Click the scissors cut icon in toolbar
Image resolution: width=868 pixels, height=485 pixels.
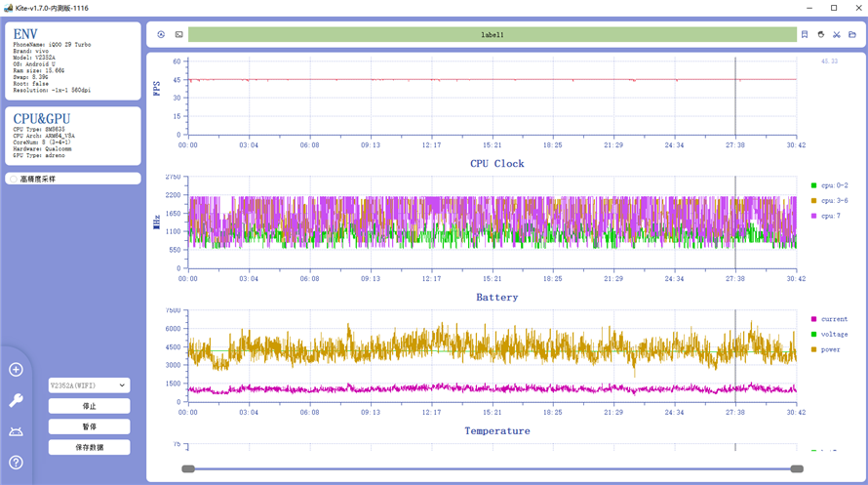(836, 34)
